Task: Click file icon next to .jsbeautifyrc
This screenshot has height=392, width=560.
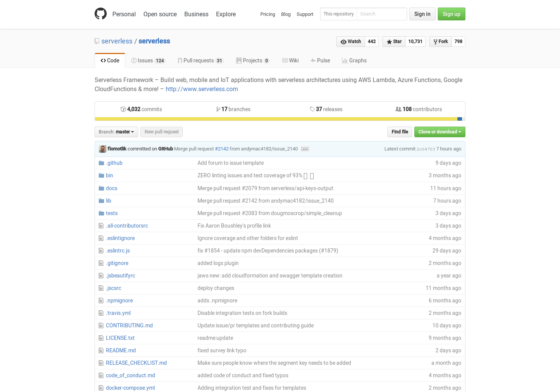Action: pyautogui.click(x=101, y=276)
